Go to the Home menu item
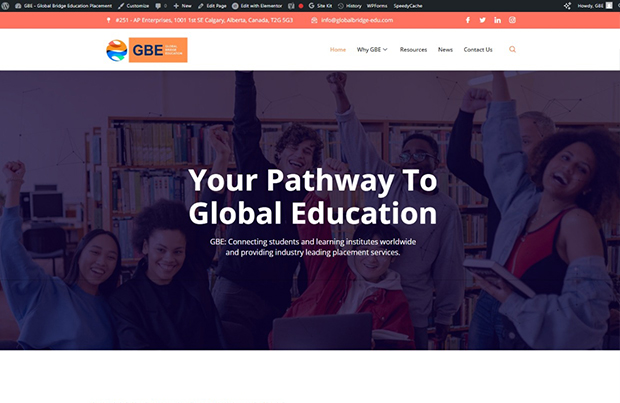This screenshot has width=620, height=403. tap(338, 49)
